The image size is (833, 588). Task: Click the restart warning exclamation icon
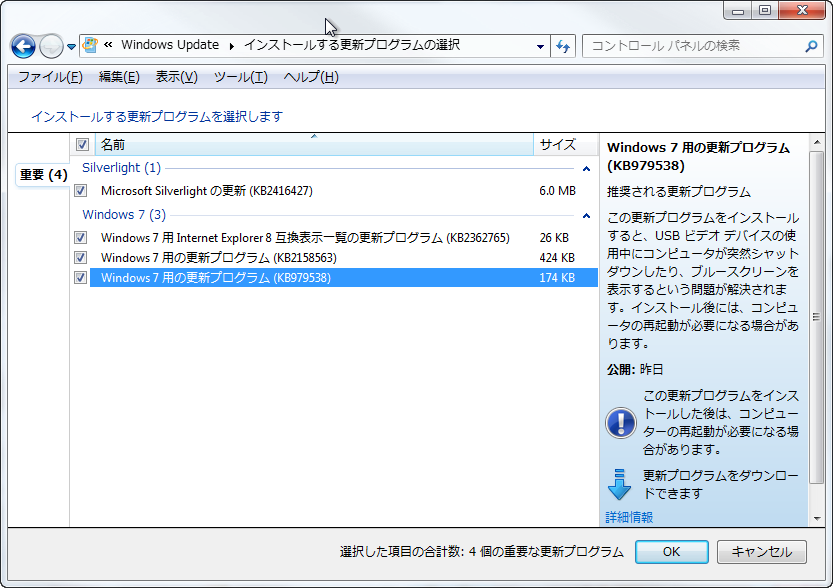620,422
